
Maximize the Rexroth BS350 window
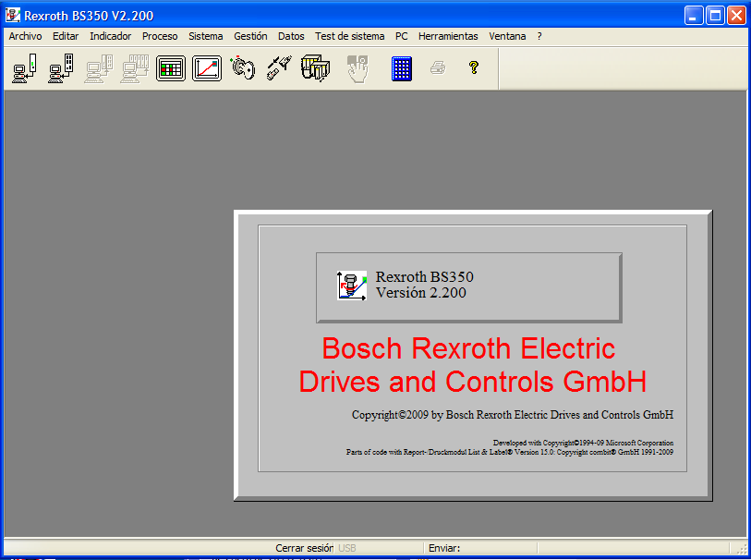click(x=715, y=16)
